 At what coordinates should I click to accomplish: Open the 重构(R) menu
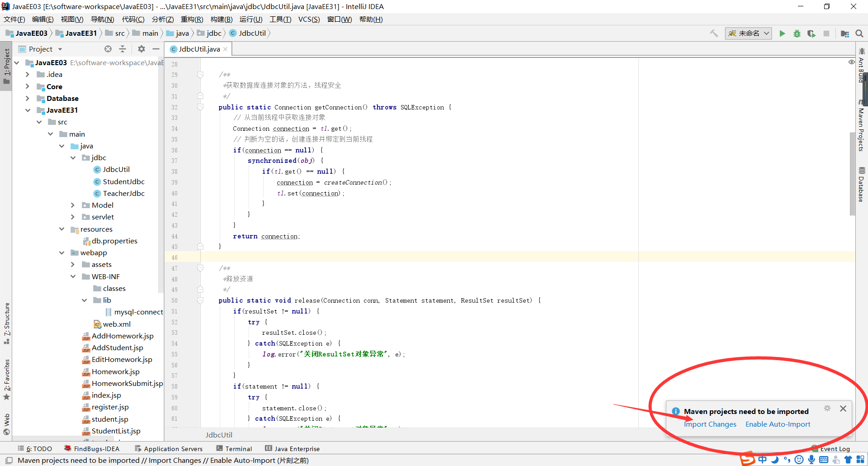click(192, 19)
